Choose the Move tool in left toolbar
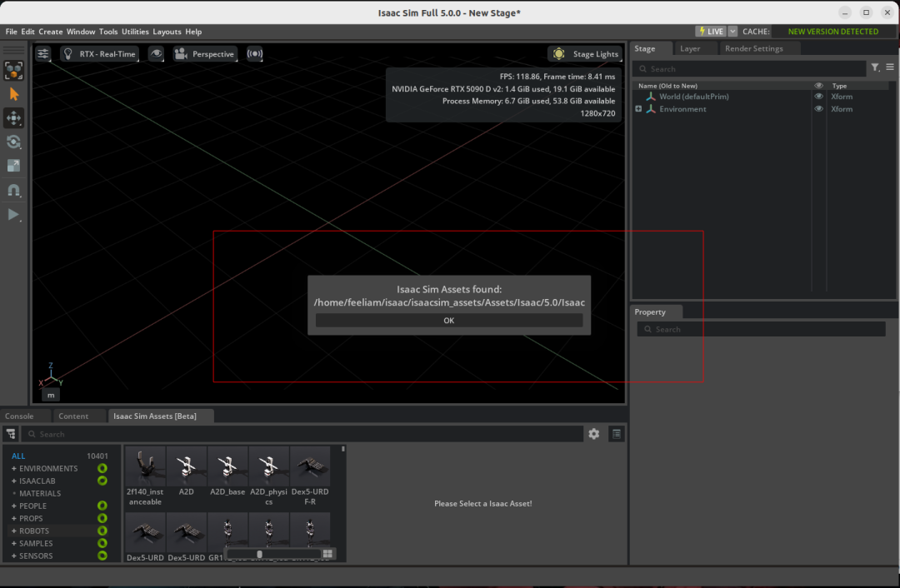 tap(13, 118)
